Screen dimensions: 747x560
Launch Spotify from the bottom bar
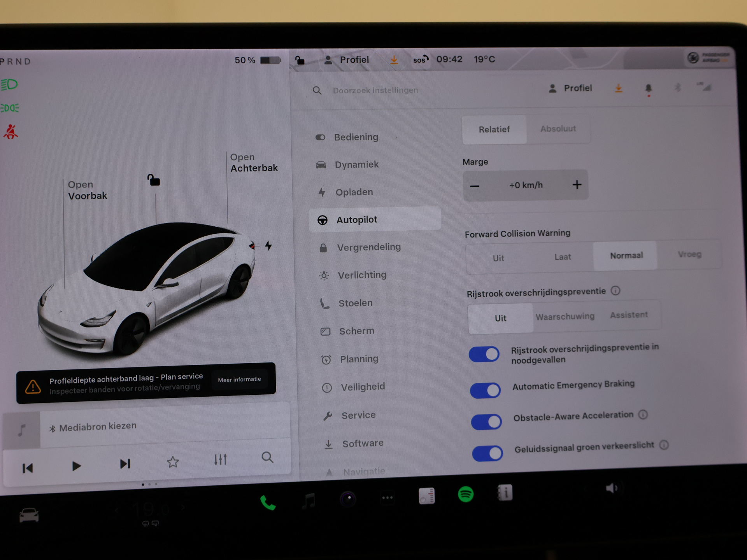click(x=466, y=494)
